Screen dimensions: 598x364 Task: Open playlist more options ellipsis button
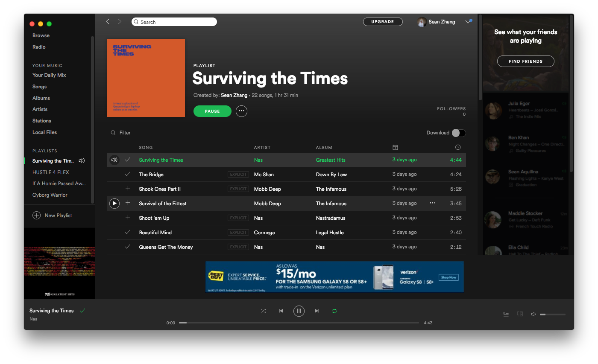pyautogui.click(x=241, y=111)
